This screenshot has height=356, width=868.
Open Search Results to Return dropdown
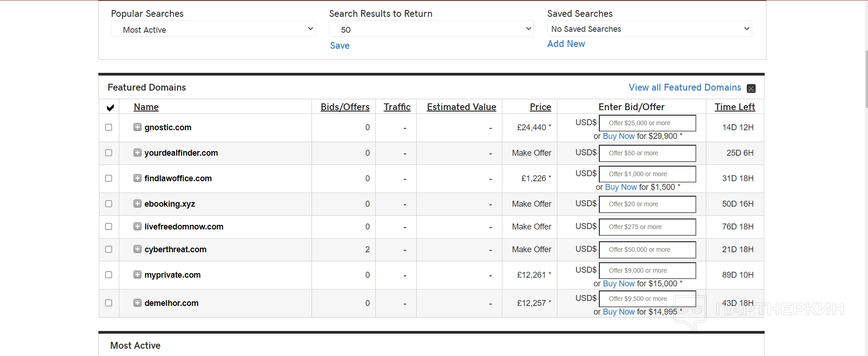(x=431, y=29)
